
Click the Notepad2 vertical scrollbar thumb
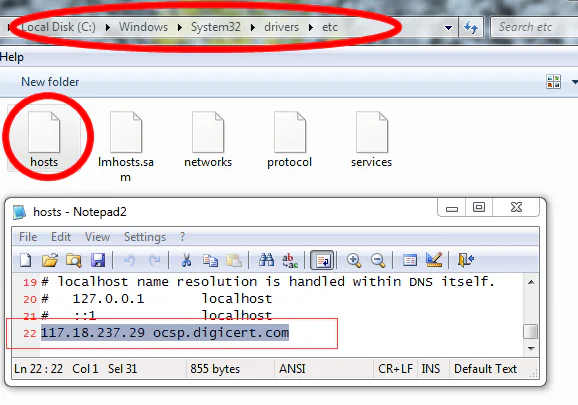click(x=530, y=331)
